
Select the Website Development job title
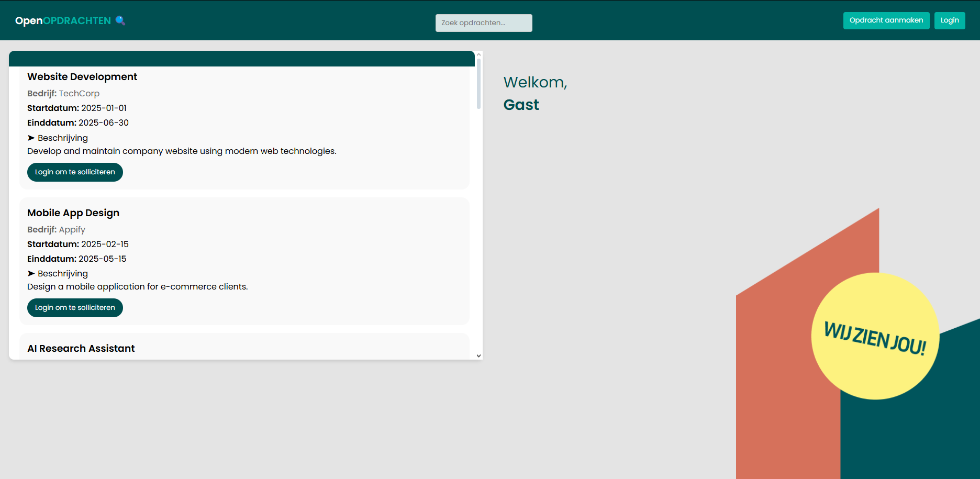(x=82, y=77)
